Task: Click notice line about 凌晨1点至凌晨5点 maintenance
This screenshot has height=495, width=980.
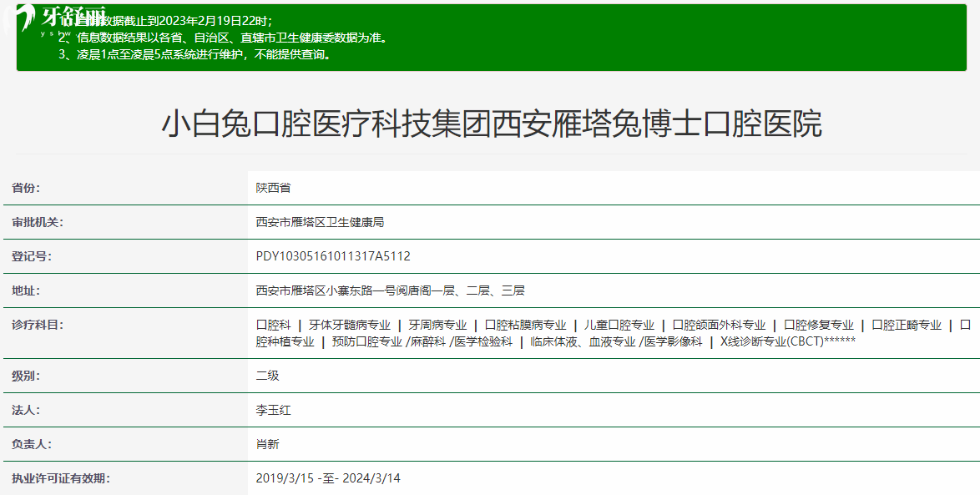Action: [x=195, y=54]
